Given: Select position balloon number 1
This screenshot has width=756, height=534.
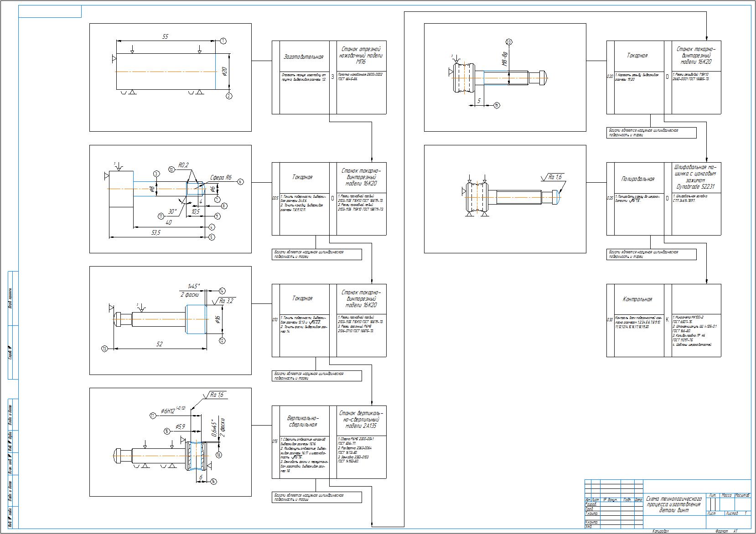Looking at the screenshot, I should [x=223, y=41].
